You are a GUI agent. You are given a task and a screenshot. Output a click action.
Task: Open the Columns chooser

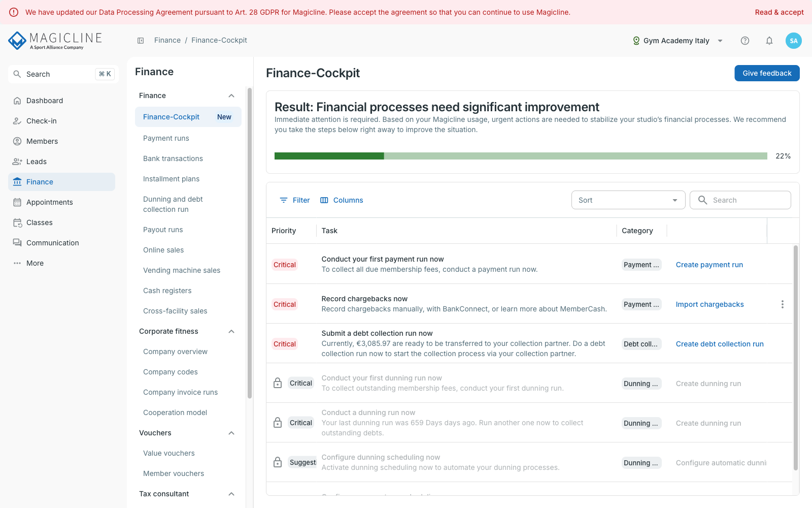342,200
